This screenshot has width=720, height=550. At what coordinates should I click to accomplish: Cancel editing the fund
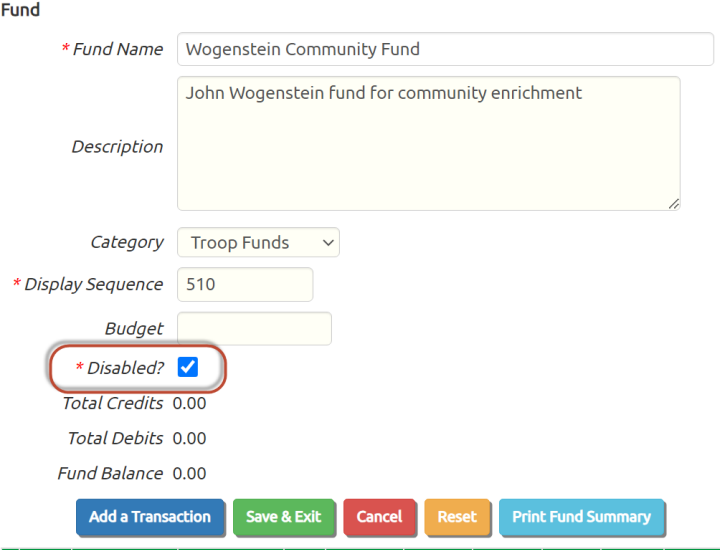click(379, 517)
